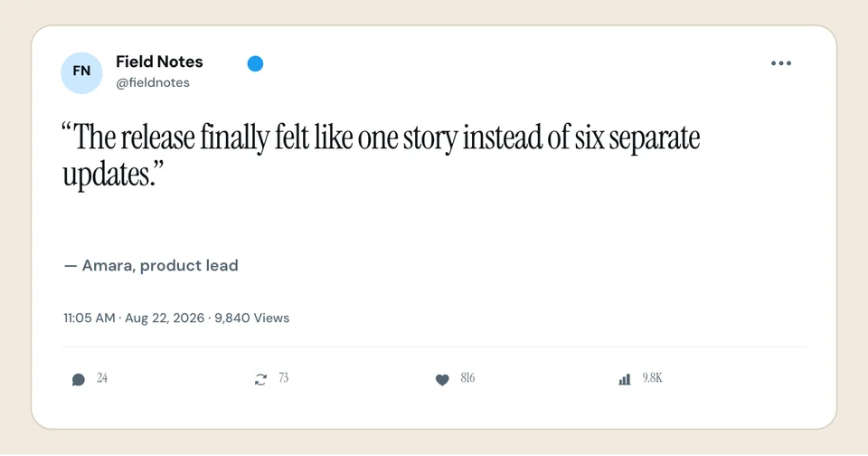Click the 73 reposts count
The height and width of the screenshot is (456, 868).
click(x=283, y=378)
